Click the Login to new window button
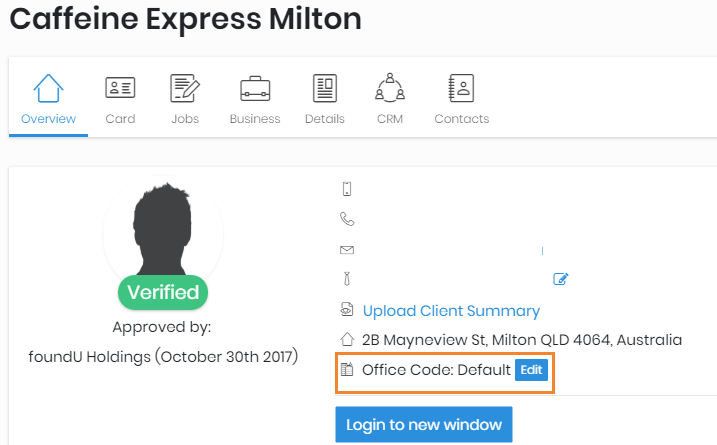The height and width of the screenshot is (445, 717). [424, 425]
